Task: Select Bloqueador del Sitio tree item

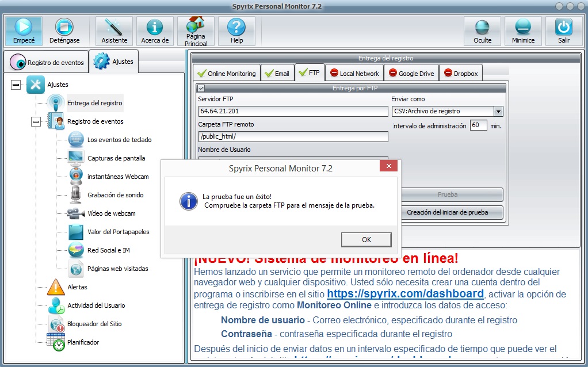Action: (x=94, y=324)
